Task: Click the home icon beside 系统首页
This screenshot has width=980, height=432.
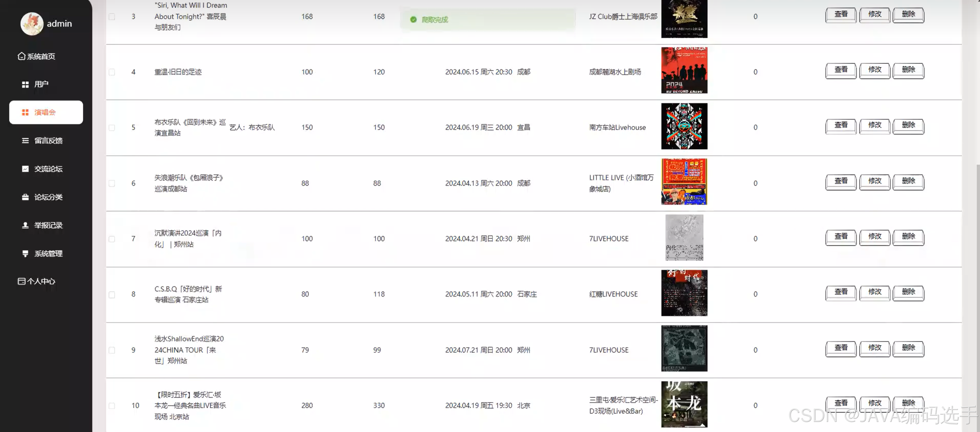Action: (21, 56)
